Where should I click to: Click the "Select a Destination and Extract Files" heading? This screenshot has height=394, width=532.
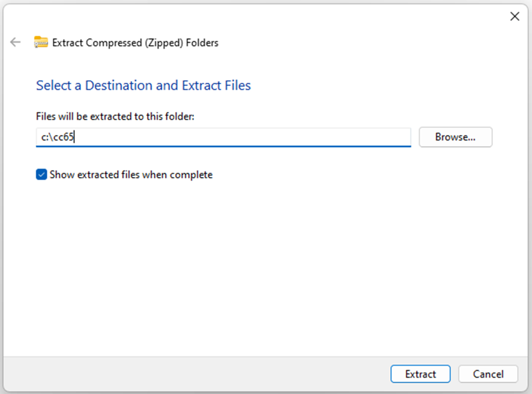[x=143, y=86]
